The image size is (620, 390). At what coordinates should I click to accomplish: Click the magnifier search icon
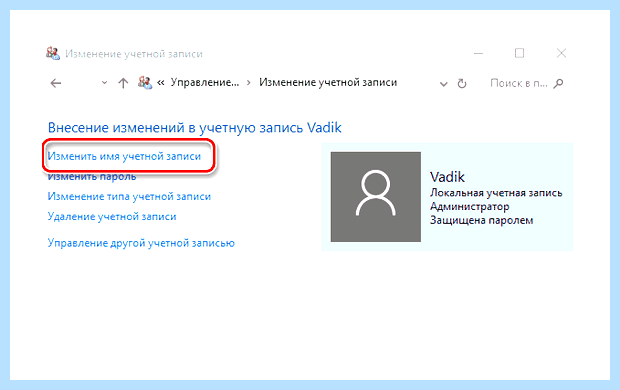558,83
